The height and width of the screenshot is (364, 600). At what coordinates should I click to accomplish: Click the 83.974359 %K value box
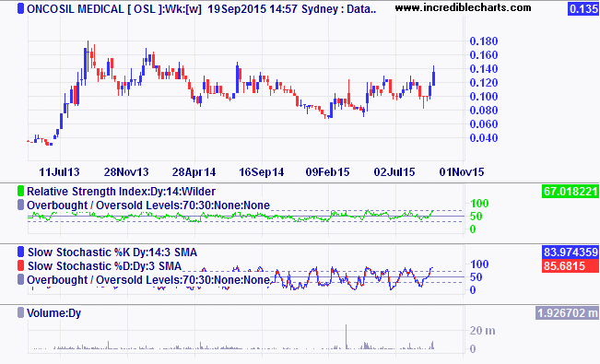tap(571, 252)
